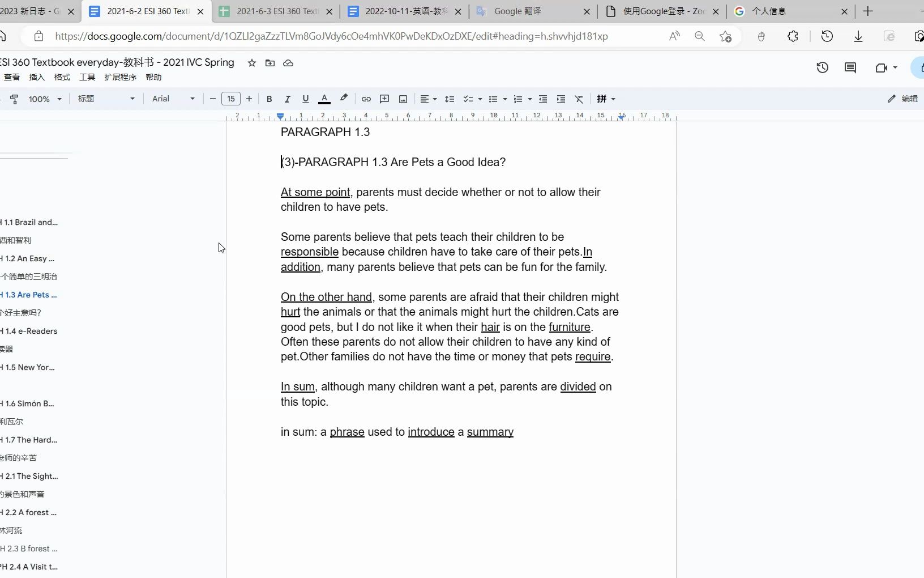Go to outline item 1.1 Brazil and...
924x578 pixels.
coord(29,222)
